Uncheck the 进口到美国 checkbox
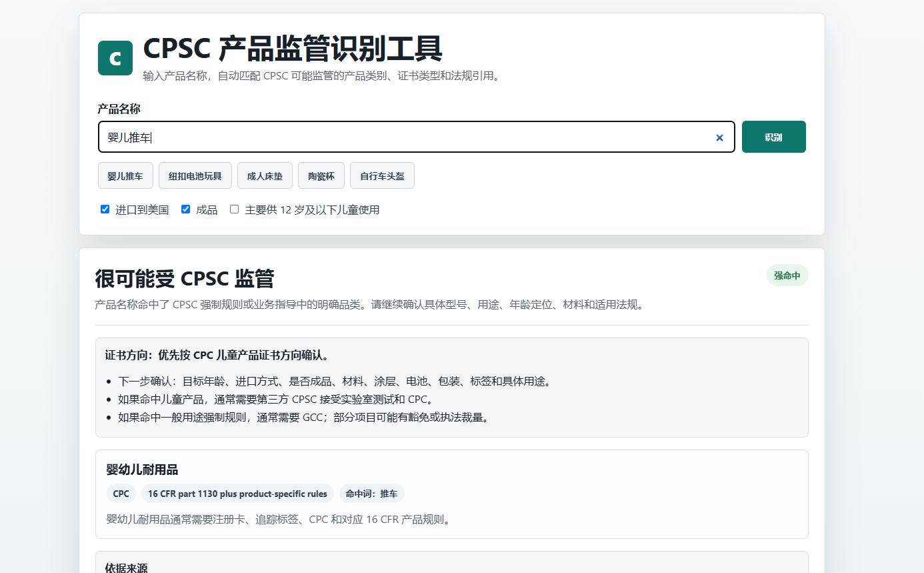 105,209
